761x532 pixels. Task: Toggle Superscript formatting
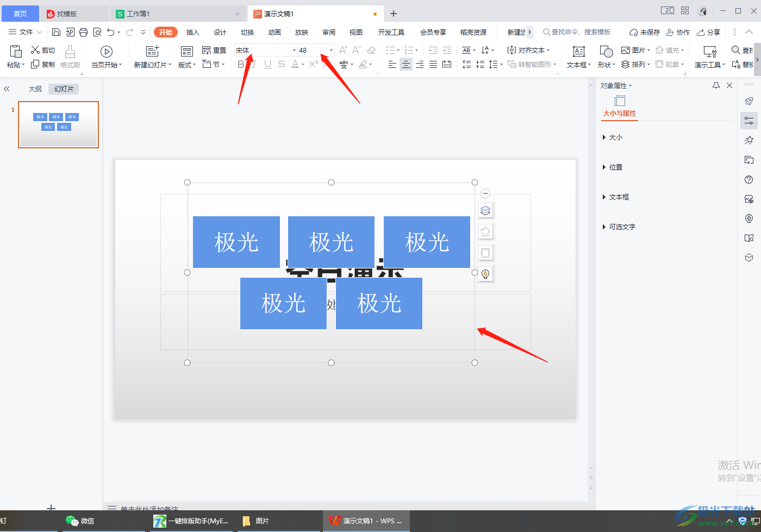(x=314, y=64)
